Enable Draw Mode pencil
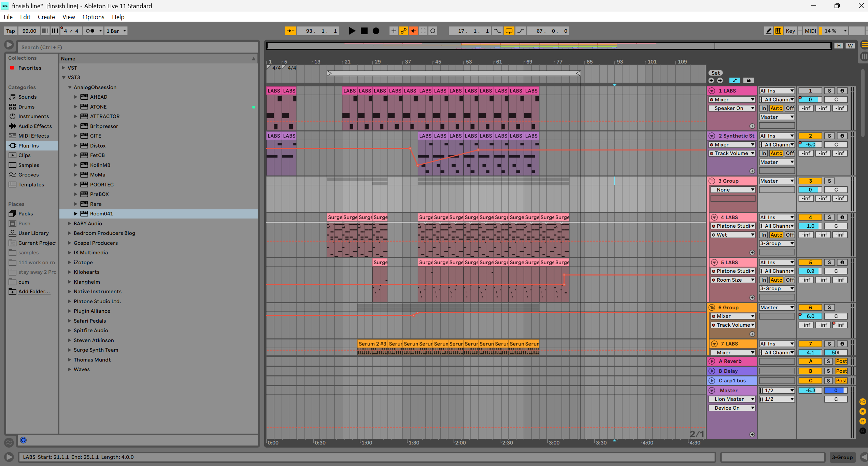The image size is (868, 466). pos(768,31)
